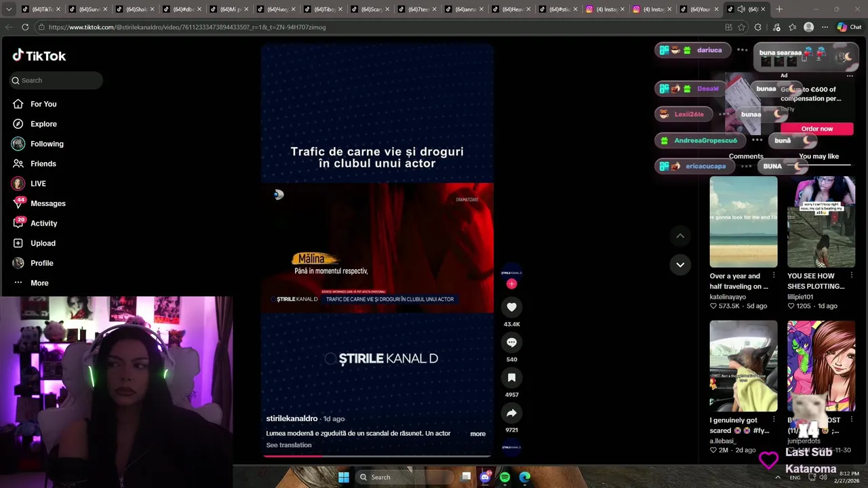Like the video with heart icon
The image size is (868, 488).
click(x=511, y=307)
